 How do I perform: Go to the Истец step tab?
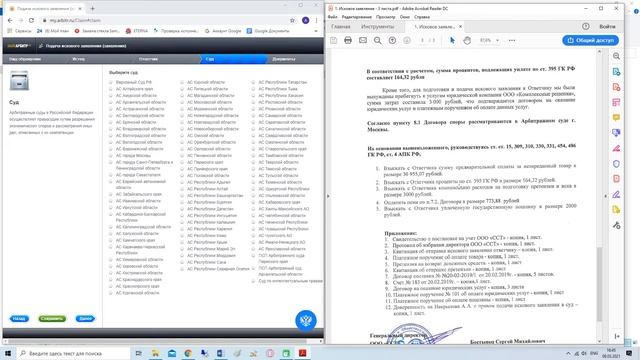(78, 59)
